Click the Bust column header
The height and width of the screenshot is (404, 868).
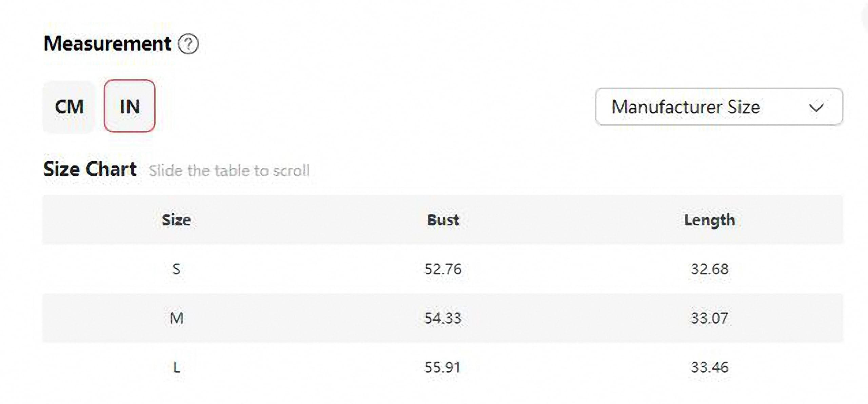443,220
